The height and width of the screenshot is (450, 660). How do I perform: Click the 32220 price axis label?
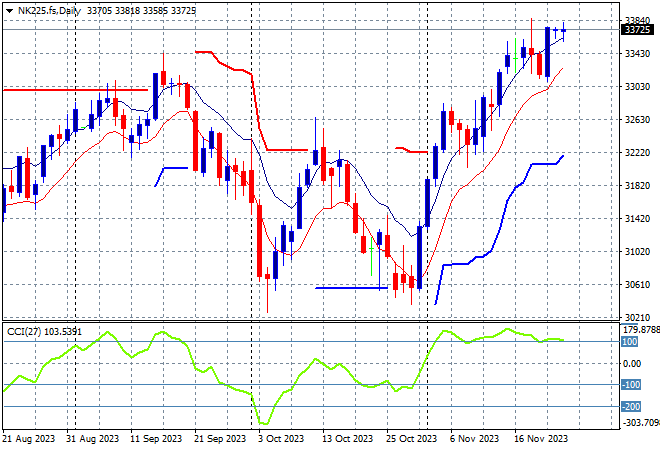(x=638, y=152)
